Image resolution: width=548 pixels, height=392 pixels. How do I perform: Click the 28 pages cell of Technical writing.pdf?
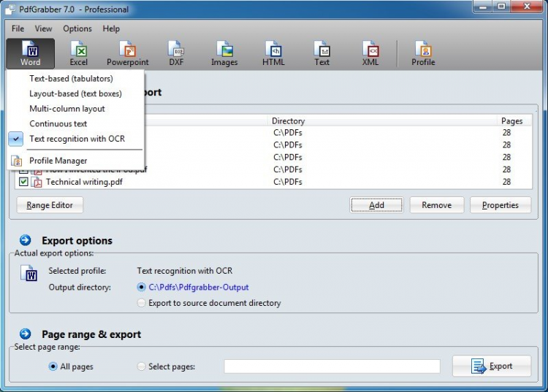[x=506, y=182]
